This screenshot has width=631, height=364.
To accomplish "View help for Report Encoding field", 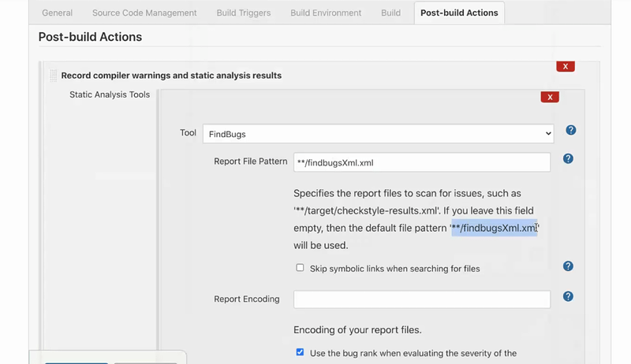I will click(568, 296).
